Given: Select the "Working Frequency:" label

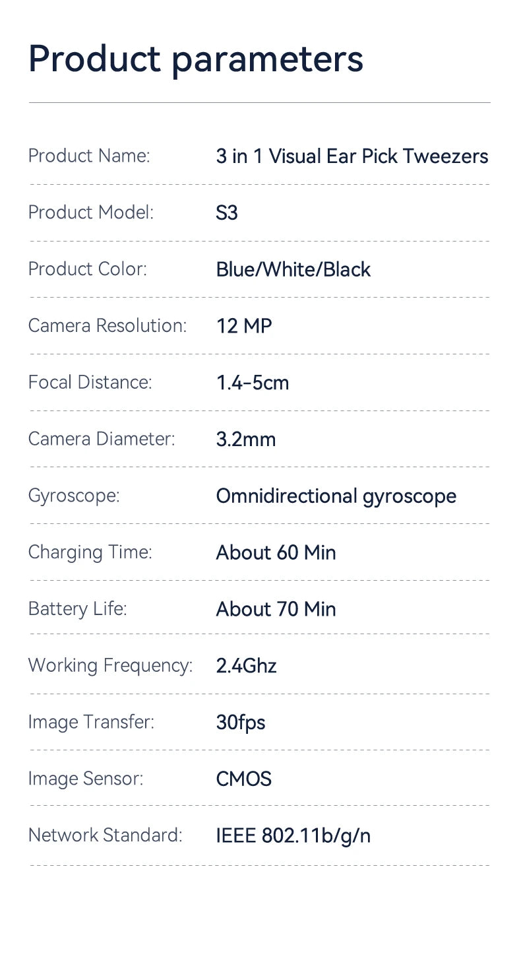Looking at the screenshot, I should click(110, 666).
